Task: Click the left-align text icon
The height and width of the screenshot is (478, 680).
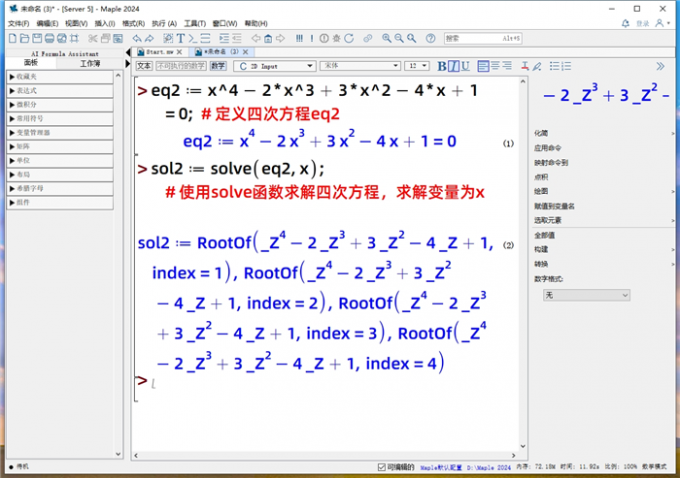Action: coord(483,66)
